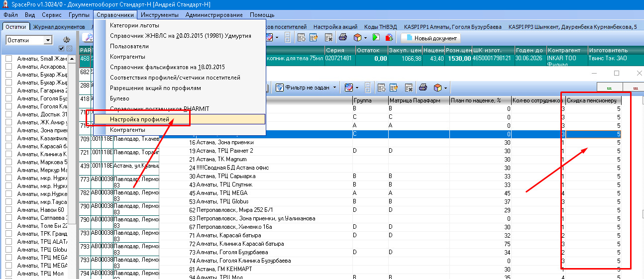
Task: Click the Годен до column header in main table
Action: [x=530, y=50]
